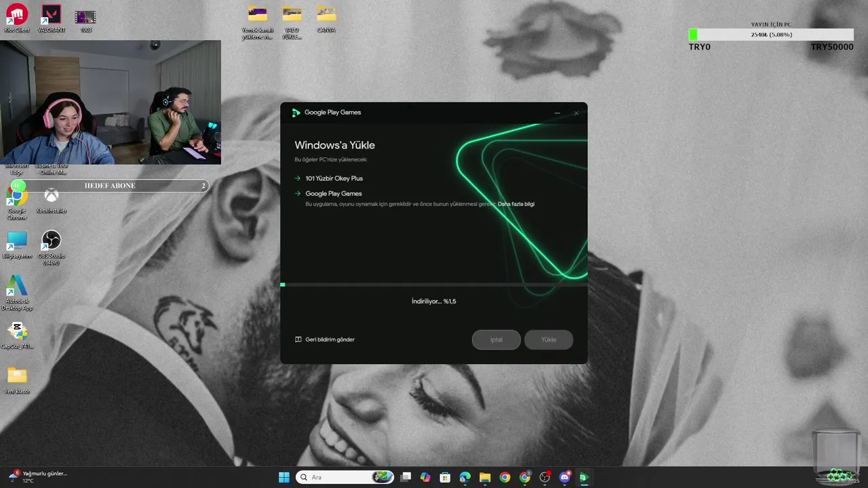Image resolution: width=868 pixels, height=488 pixels.
Task: Click the Yükle button
Action: (x=549, y=340)
